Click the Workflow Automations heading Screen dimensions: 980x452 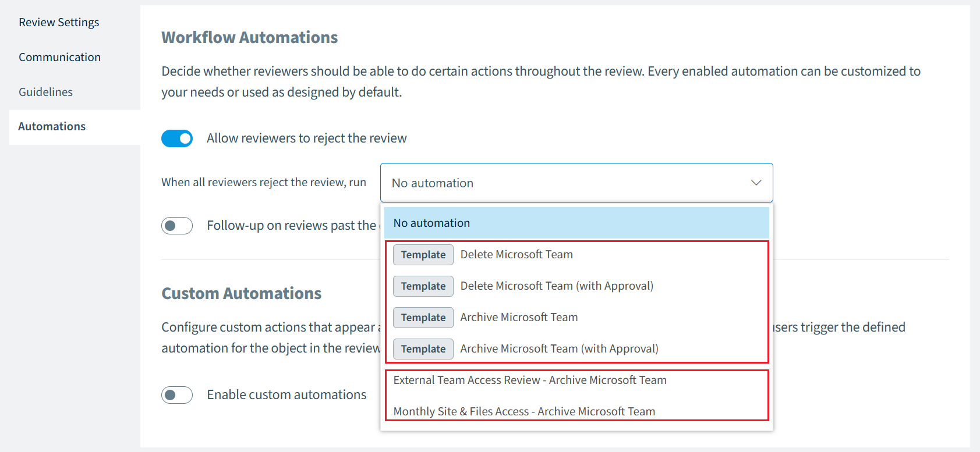[x=249, y=37]
